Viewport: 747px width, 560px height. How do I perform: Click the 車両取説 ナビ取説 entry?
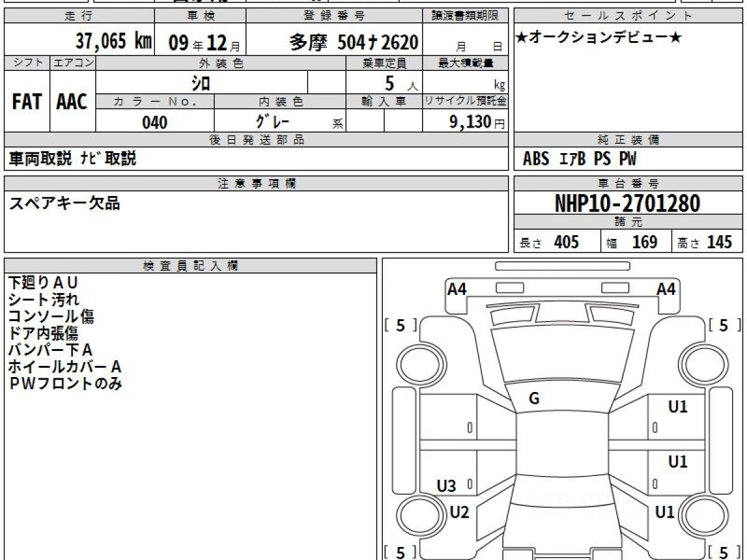click(x=72, y=159)
